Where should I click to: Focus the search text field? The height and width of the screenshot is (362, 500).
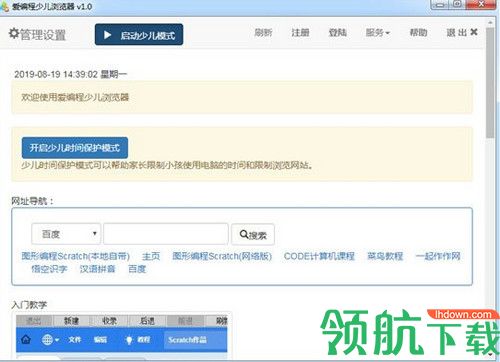pos(166,234)
